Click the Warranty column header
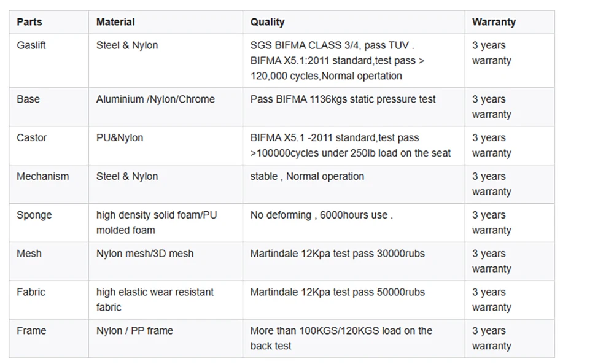The height and width of the screenshot is (364, 614). (x=494, y=22)
